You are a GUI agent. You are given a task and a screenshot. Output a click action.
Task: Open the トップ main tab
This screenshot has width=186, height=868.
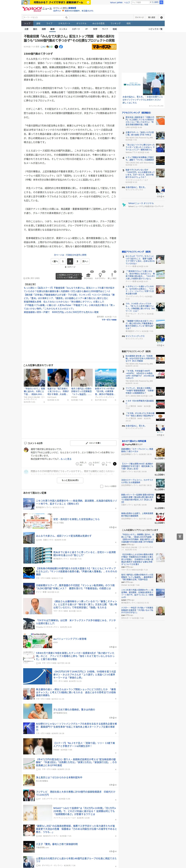click(27, 24)
